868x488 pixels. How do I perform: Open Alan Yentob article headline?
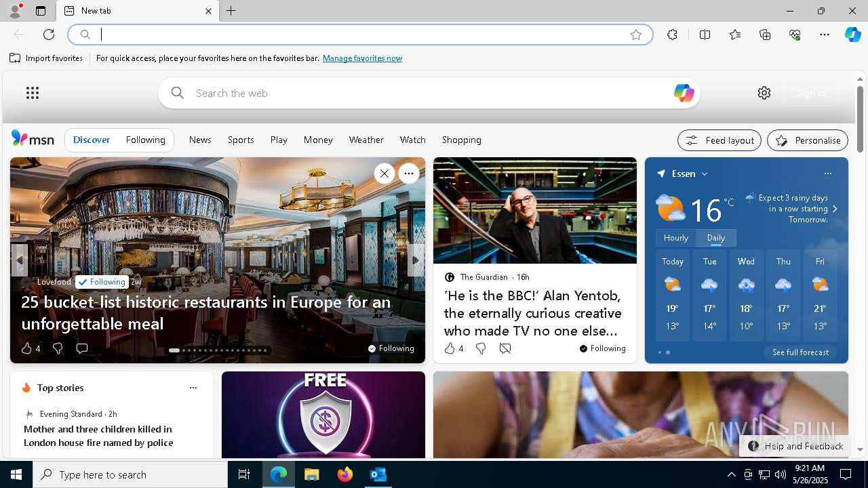pyautogui.click(x=532, y=313)
